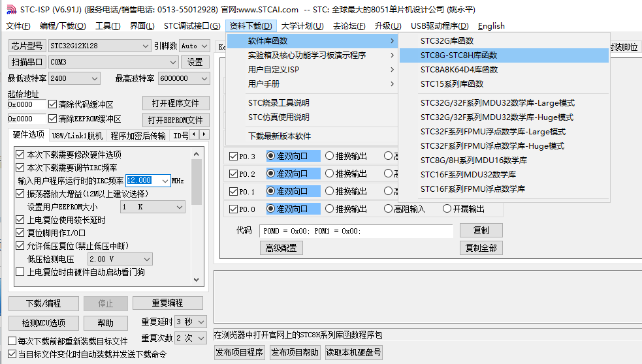
Task: Click the 代码 POM0 text field
Action: [356, 231]
